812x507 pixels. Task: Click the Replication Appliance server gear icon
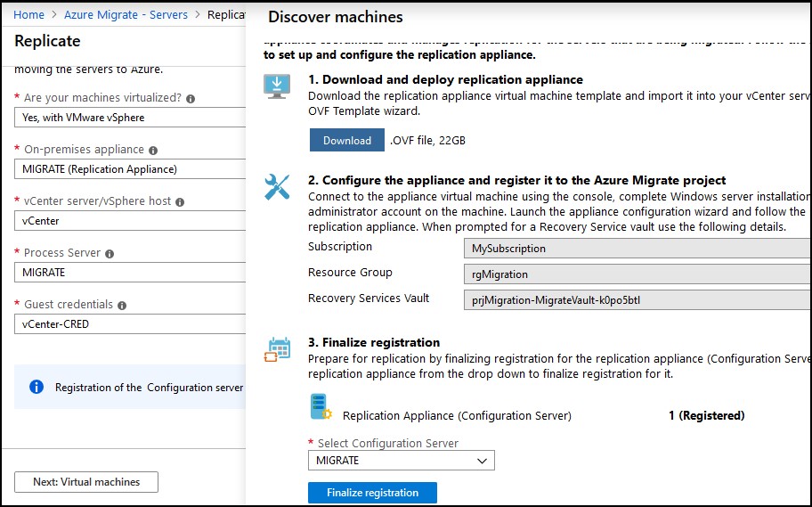[321, 407]
